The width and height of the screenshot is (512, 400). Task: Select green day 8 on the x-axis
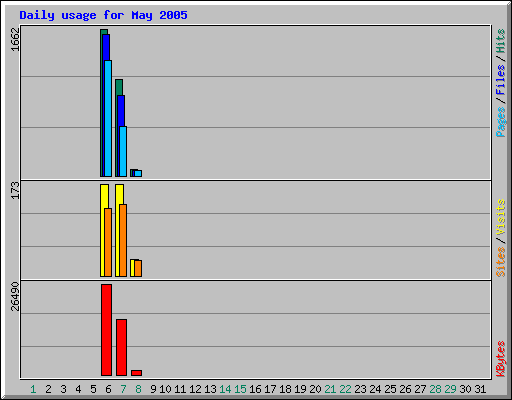click(x=138, y=389)
